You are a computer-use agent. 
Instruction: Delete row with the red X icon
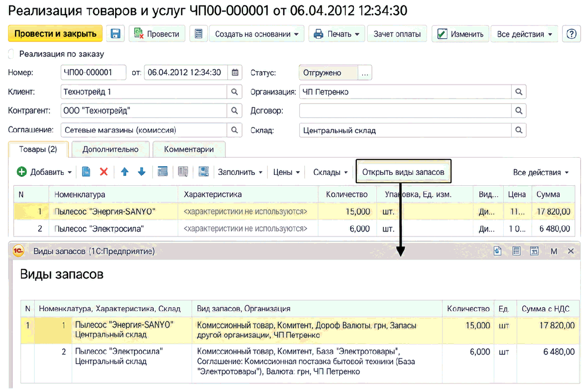(x=103, y=172)
